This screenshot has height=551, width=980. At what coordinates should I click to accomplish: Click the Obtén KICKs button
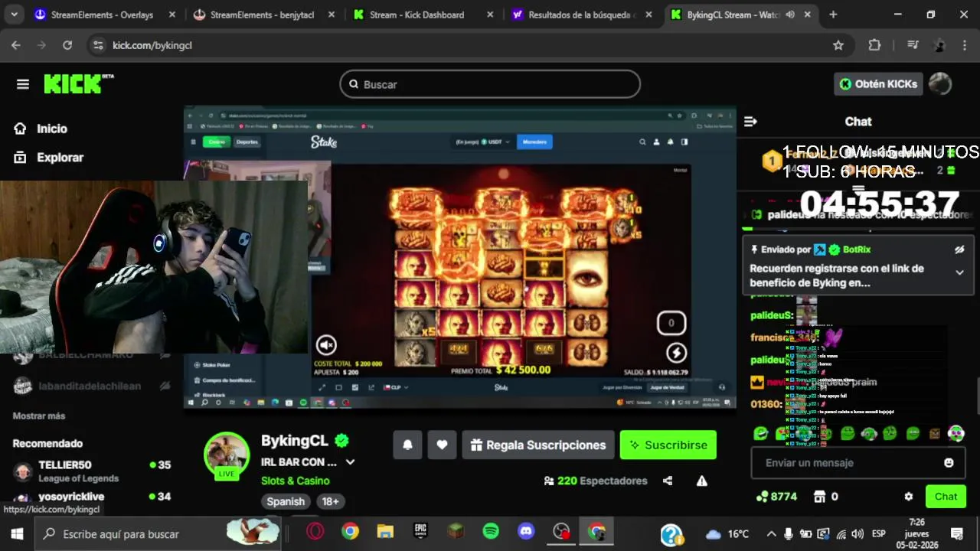(878, 84)
